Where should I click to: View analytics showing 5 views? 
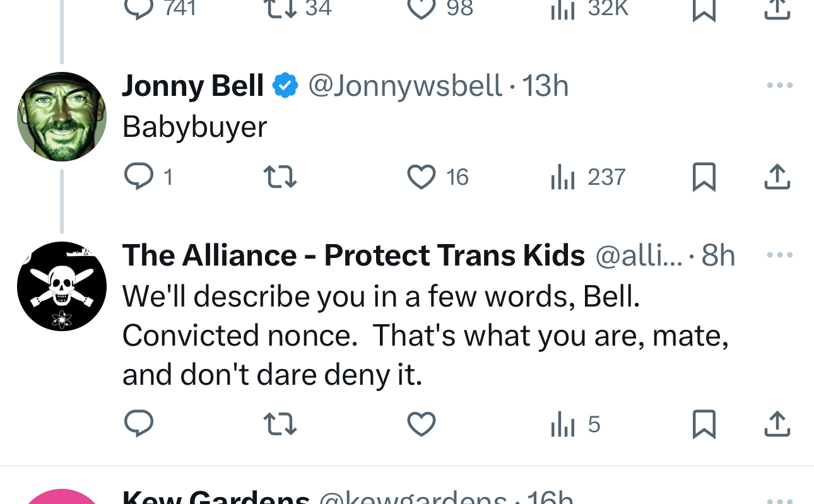575,425
